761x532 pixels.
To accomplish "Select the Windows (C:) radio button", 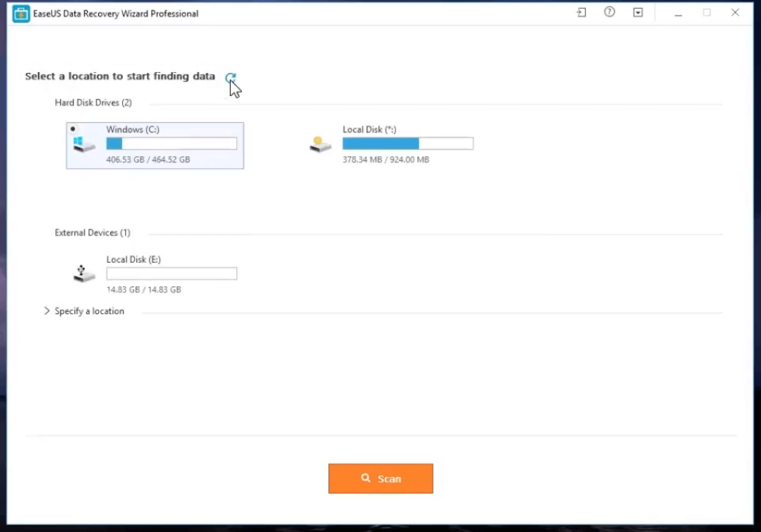I will (73, 129).
